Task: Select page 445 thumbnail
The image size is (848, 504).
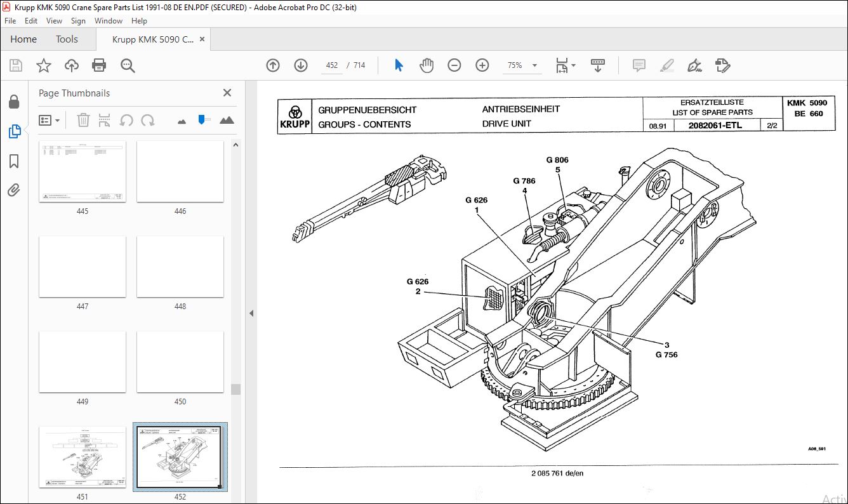Action: (83, 171)
